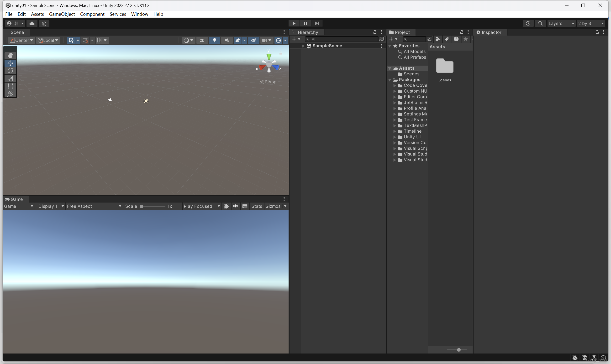
Task: Expand the Packages folder in Project
Action: [390, 79]
